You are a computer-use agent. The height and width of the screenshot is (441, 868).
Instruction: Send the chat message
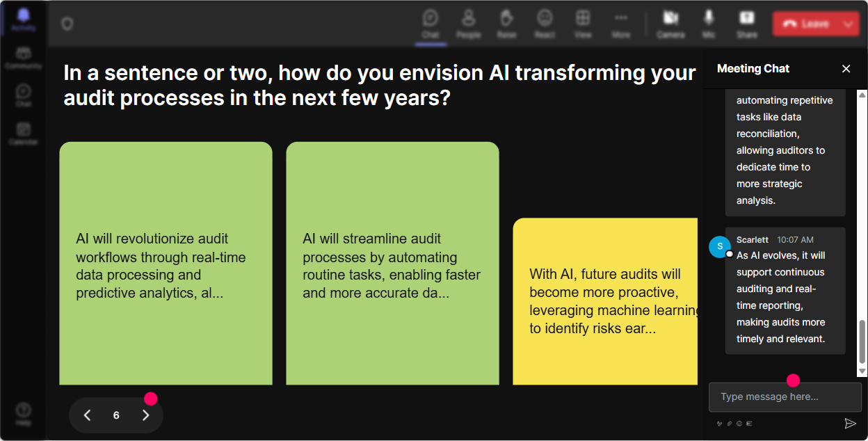click(x=849, y=423)
